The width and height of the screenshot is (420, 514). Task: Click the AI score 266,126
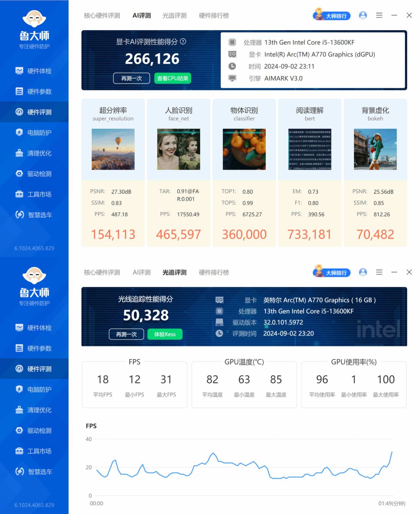[x=152, y=59]
